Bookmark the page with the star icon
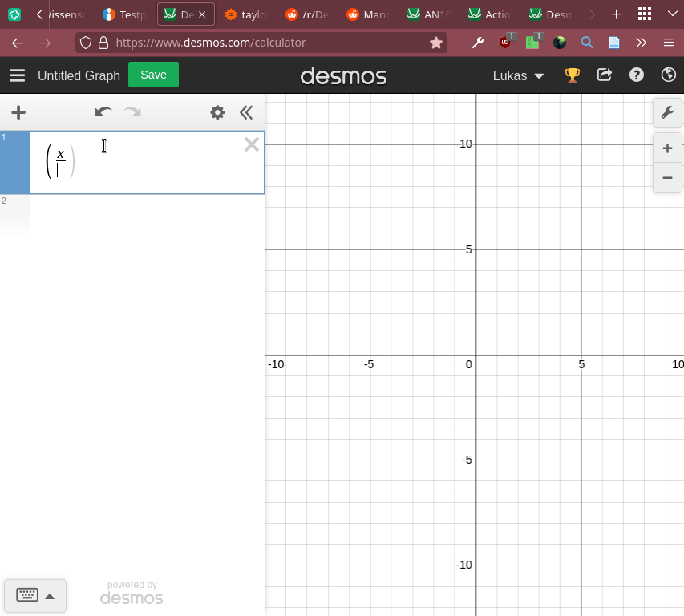 pyautogui.click(x=436, y=42)
